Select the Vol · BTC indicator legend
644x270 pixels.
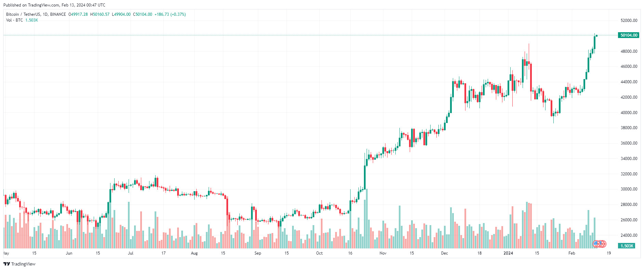coord(14,20)
